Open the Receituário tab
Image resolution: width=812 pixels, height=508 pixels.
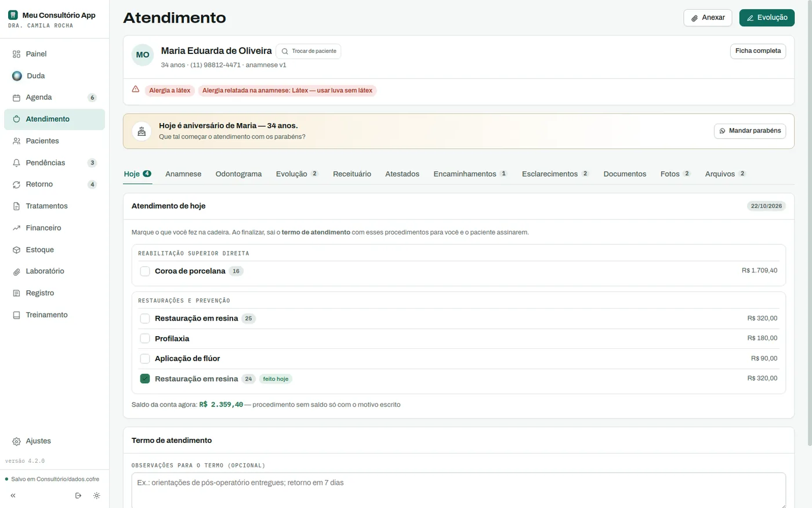tap(352, 174)
